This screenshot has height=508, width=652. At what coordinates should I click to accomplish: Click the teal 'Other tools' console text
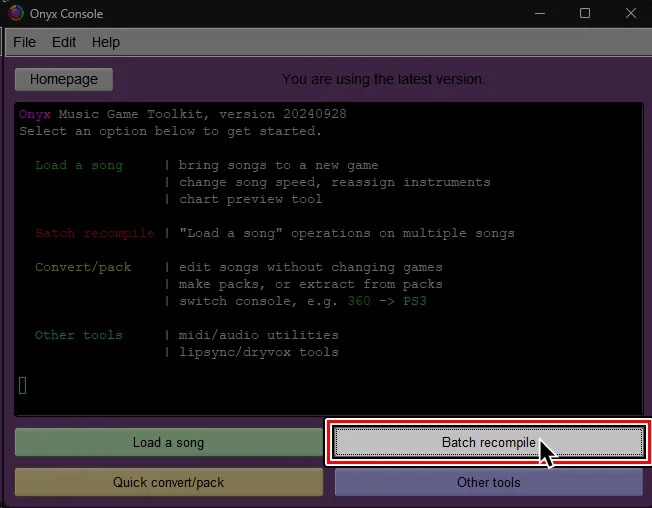pyautogui.click(x=79, y=335)
